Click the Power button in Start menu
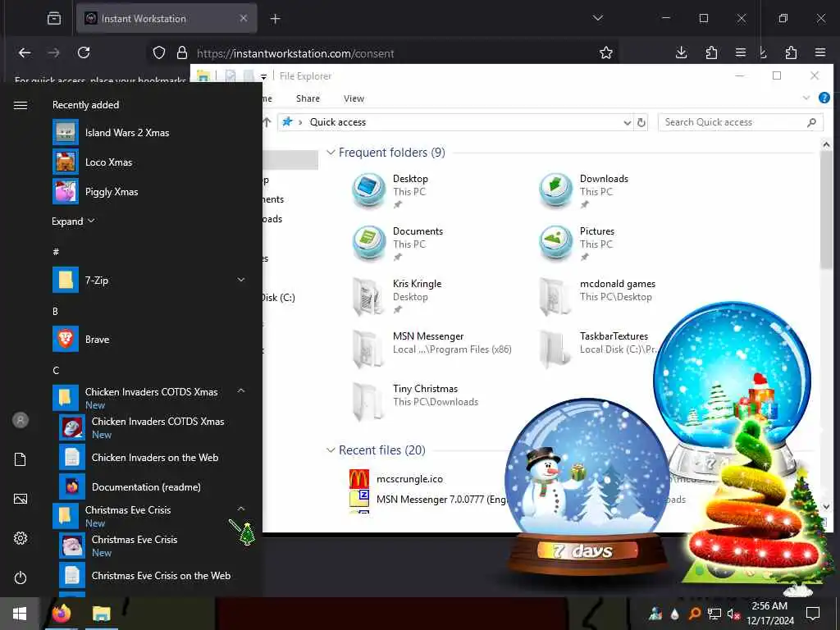Image resolution: width=840 pixels, height=630 pixels. 21,577
